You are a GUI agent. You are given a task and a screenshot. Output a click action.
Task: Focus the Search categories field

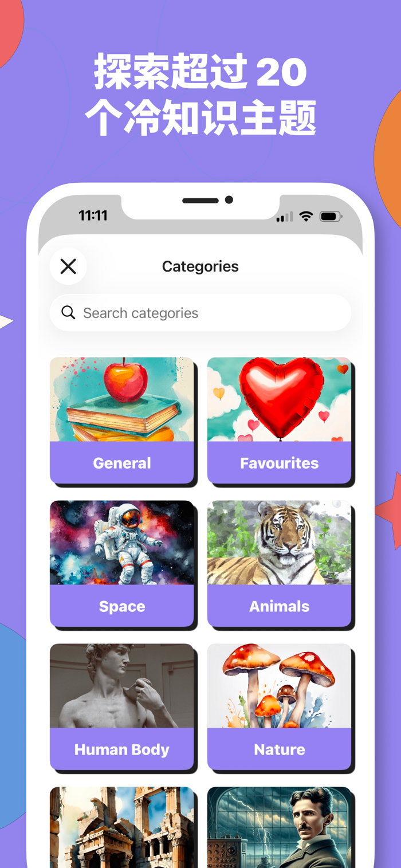coord(200,313)
